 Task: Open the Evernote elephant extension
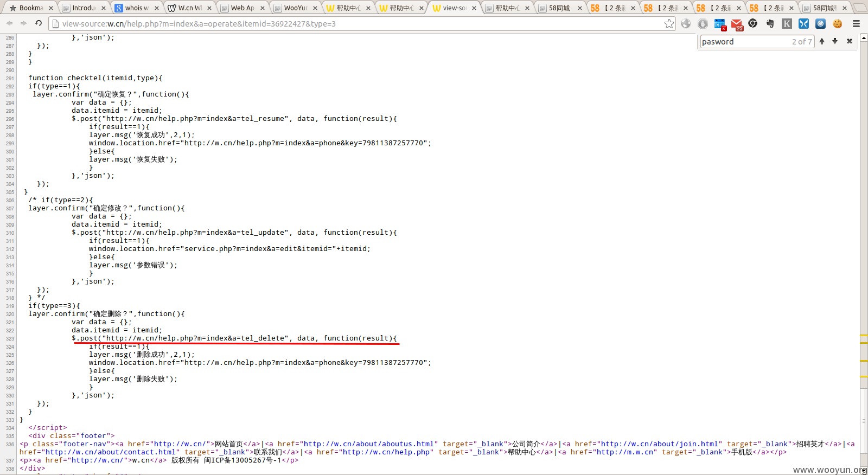(x=770, y=23)
